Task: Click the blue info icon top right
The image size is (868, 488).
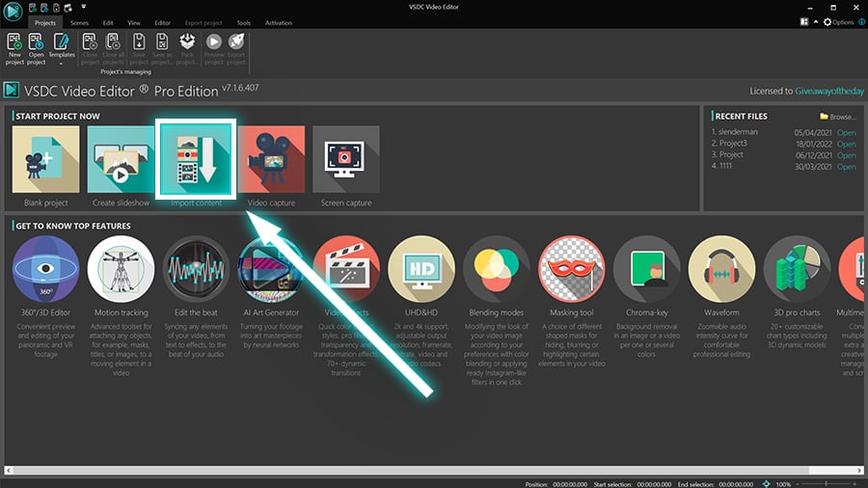Action: click(862, 22)
